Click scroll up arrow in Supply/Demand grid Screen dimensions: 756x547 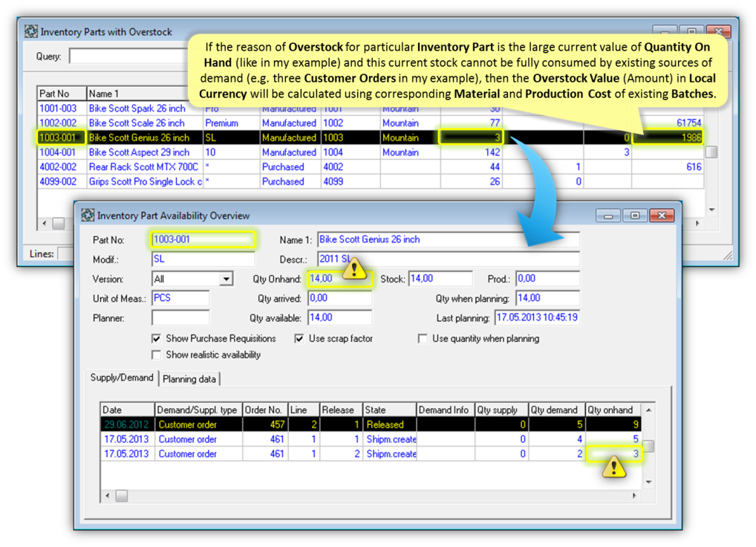point(649,410)
